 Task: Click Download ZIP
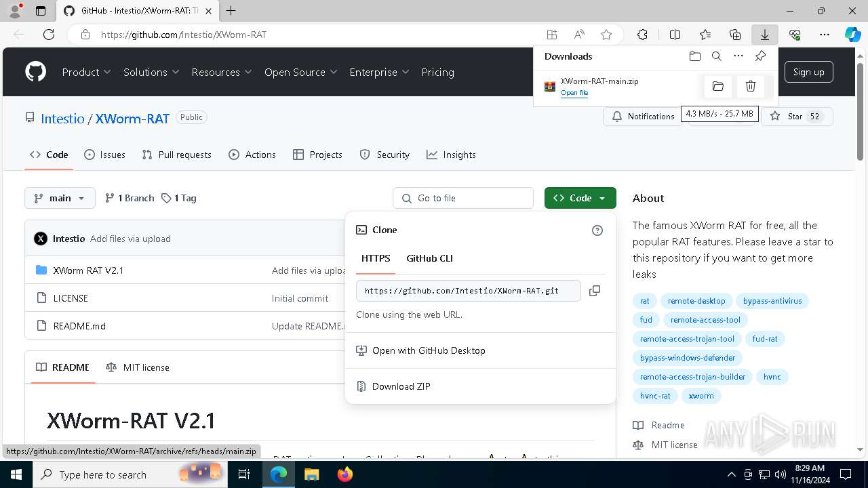point(401,386)
